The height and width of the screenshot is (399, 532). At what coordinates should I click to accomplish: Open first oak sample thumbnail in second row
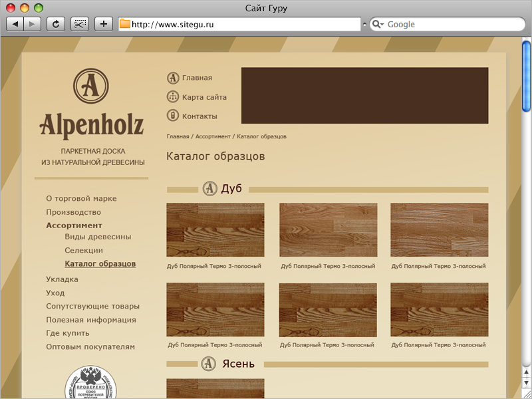[215, 310]
